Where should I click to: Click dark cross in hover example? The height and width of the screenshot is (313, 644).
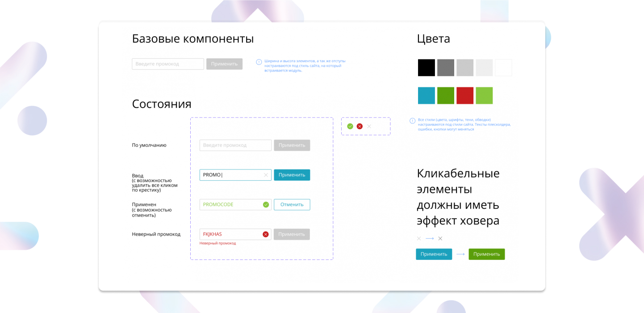click(440, 238)
